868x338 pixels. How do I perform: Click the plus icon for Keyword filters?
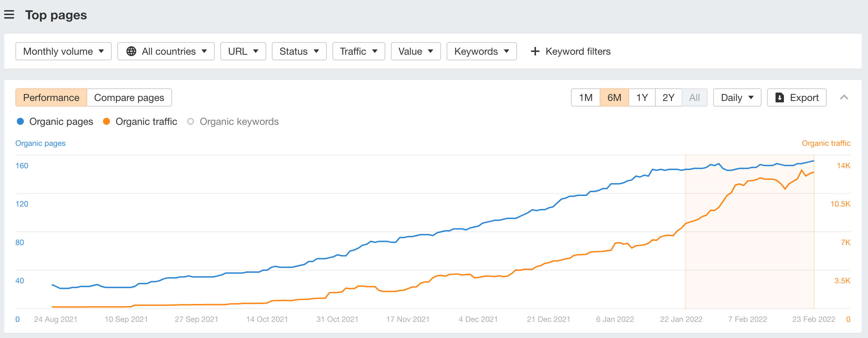535,51
